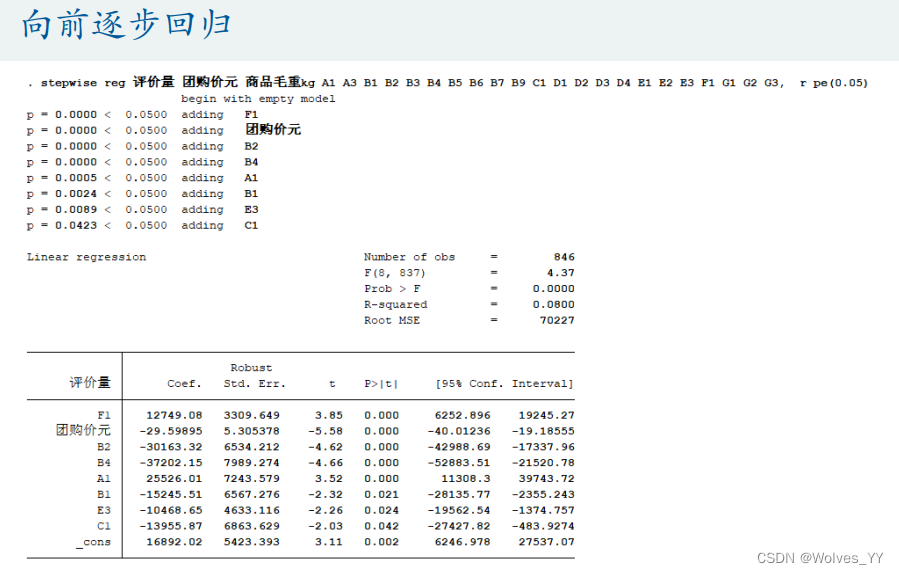Click the 'stepwise' command word
899x574 pixels.
69,83
